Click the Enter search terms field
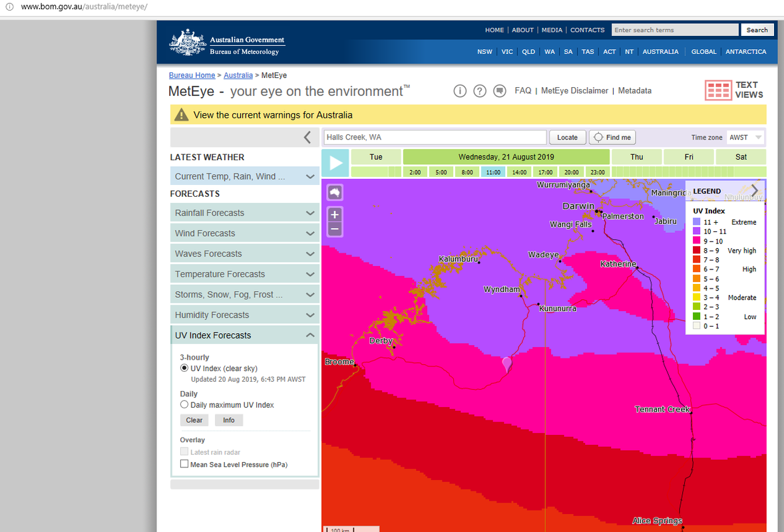Viewport: 784px width, 532px height. click(x=675, y=30)
